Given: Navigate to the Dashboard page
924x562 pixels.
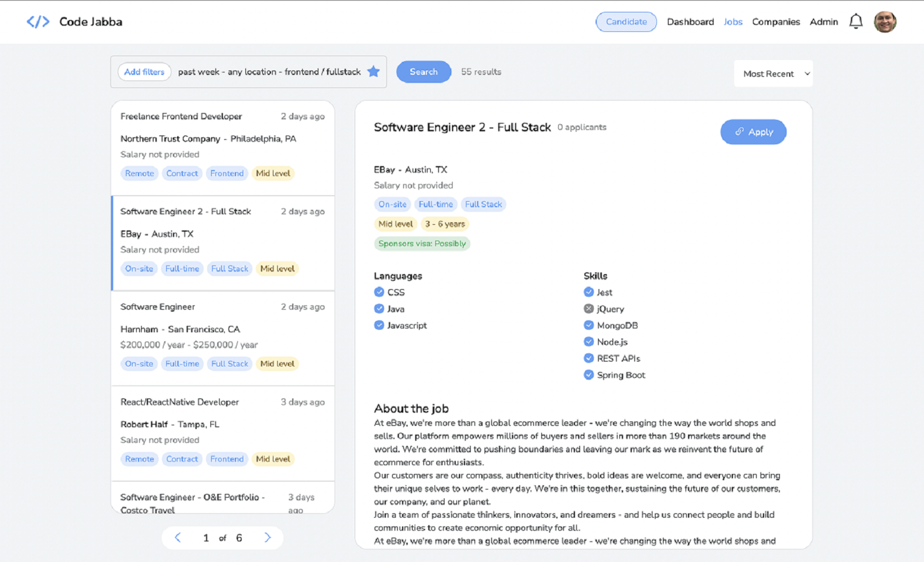Looking at the screenshot, I should (690, 22).
